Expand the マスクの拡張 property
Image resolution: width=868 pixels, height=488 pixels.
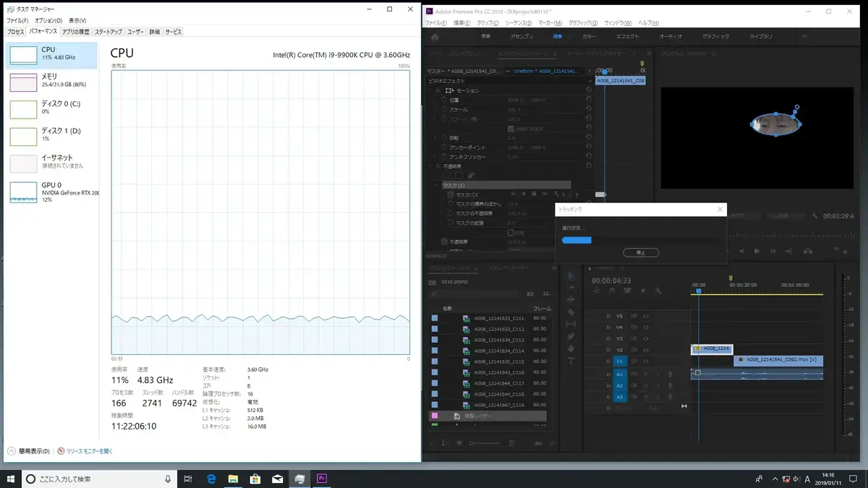point(442,222)
